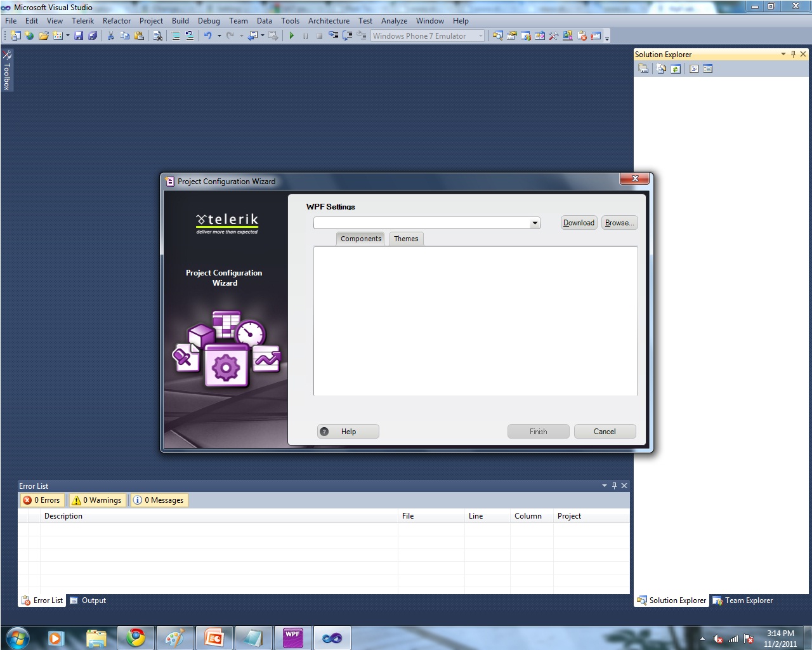This screenshot has width=812, height=650.
Task: Close the Error List panel
Action: (624, 486)
